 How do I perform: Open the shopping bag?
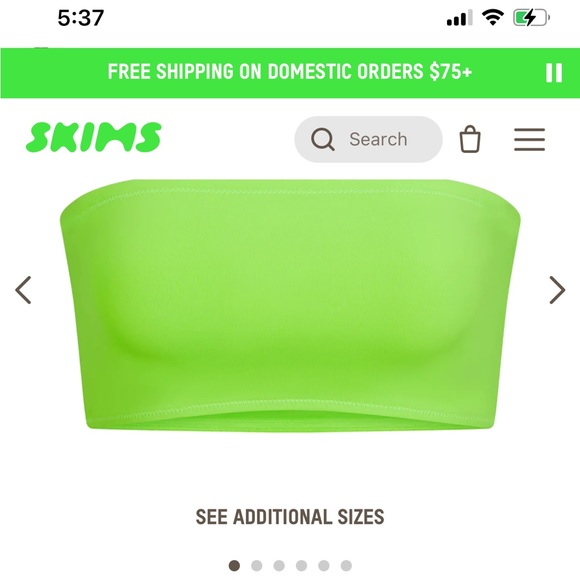tap(470, 139)
